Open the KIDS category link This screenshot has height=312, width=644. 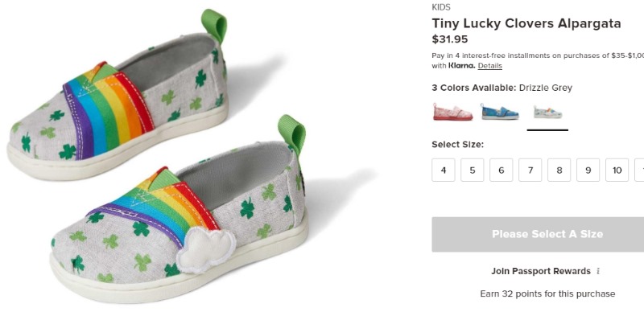[x=441, y=7]
